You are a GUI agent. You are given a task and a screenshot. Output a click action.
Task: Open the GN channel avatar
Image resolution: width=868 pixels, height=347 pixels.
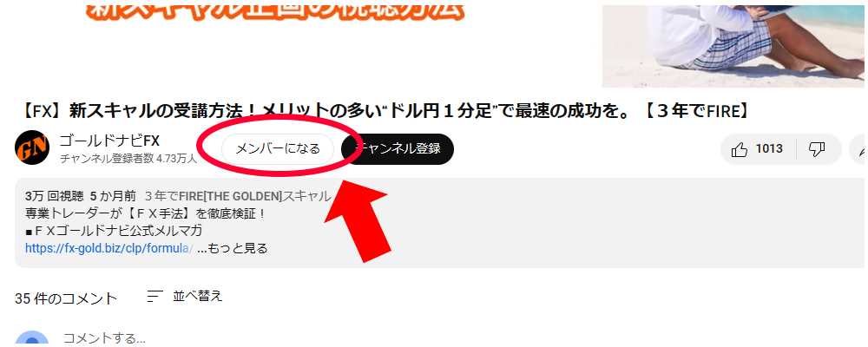pos(33,147)
